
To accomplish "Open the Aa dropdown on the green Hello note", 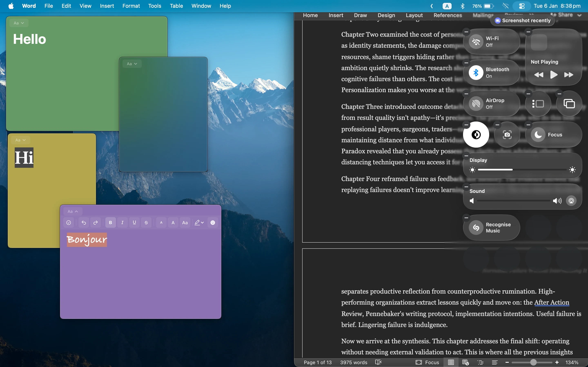I will click(19, 23).
